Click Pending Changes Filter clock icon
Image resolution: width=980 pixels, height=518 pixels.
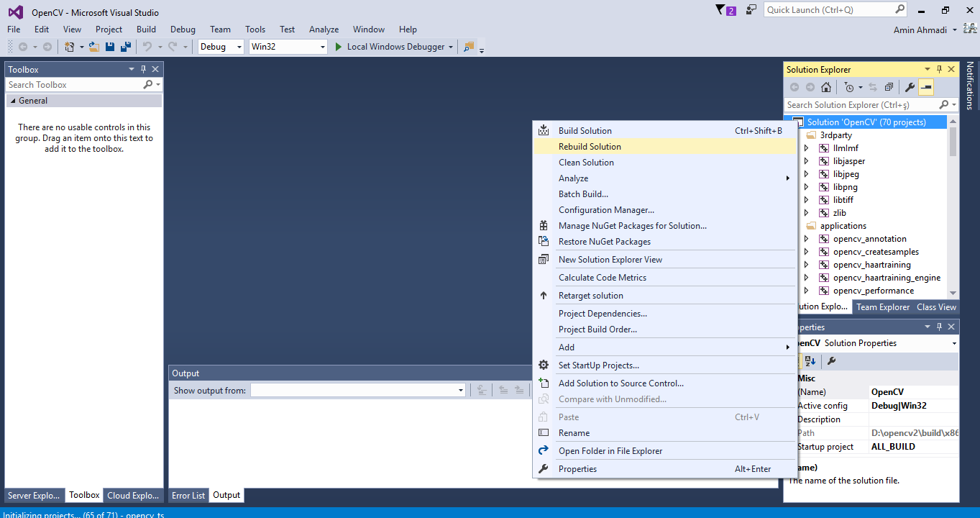click(x=849, y=87)
